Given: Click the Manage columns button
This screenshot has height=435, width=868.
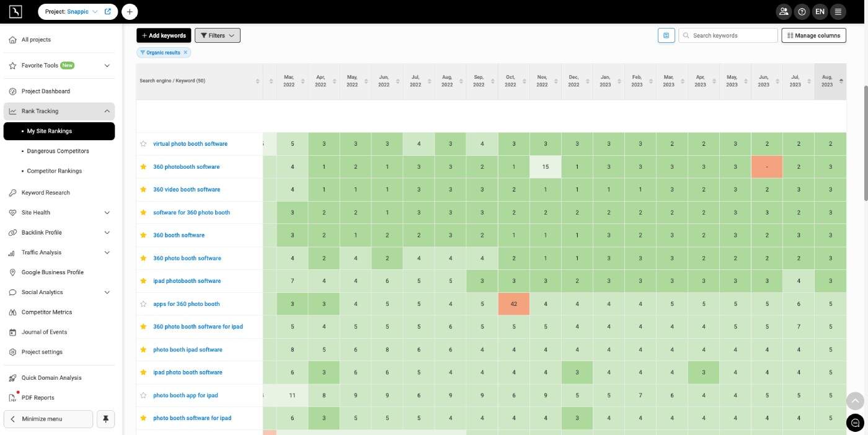Looking at the screenshot, I should pyautogui.click(x=813, y=35).
